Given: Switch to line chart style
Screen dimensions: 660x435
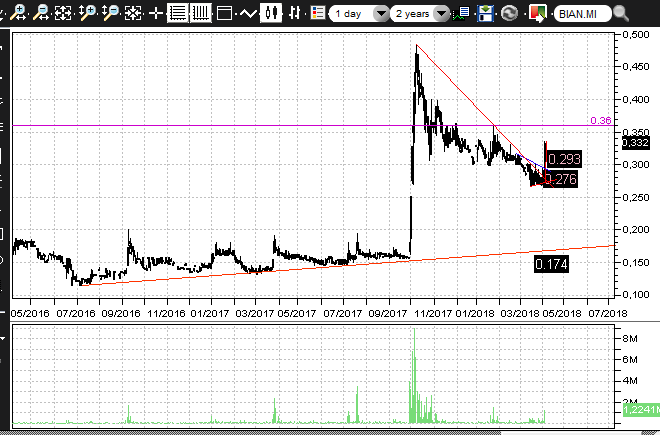Looking at the screenshot, I should click(248, 13).
